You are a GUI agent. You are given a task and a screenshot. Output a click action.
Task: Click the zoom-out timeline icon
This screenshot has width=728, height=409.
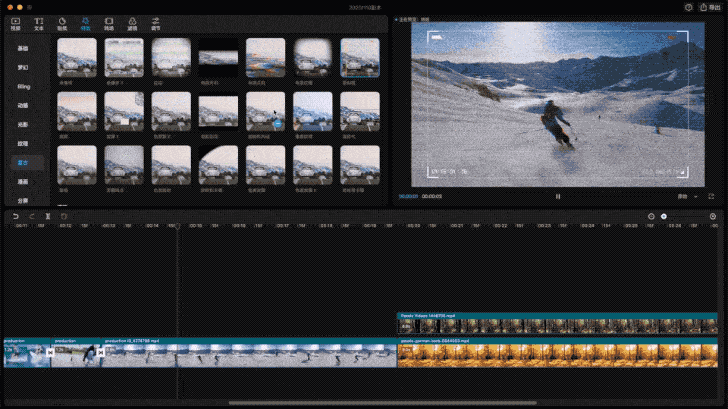651,216
